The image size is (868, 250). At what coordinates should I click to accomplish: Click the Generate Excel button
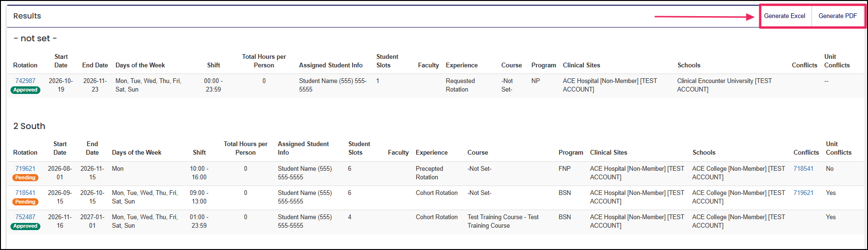point(784,16)
